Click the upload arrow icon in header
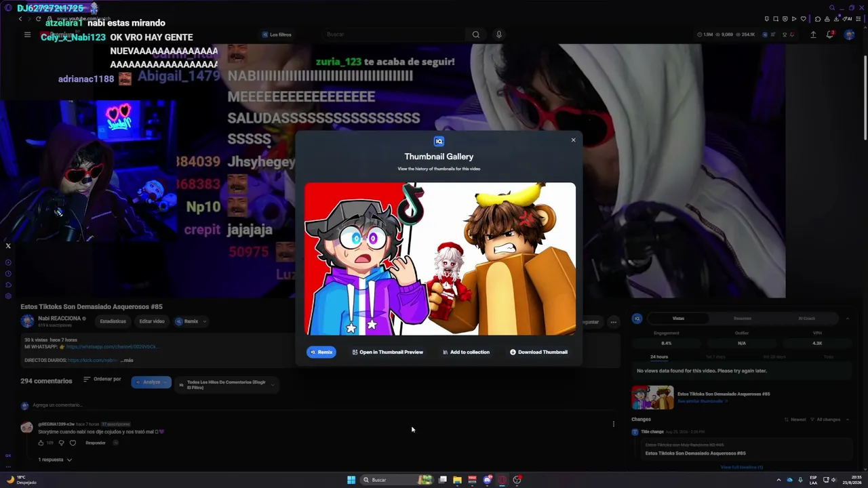868x488 pixels. tap(813, 35)
